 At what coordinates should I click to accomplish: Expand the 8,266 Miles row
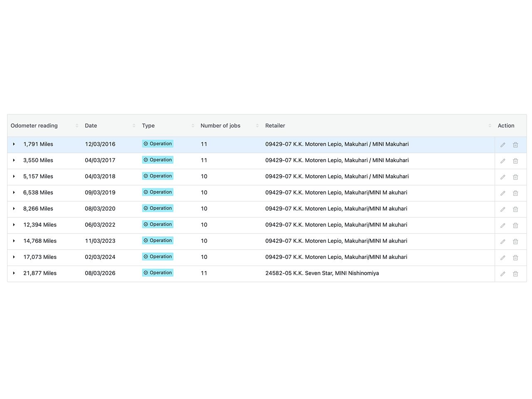point(14,209)
